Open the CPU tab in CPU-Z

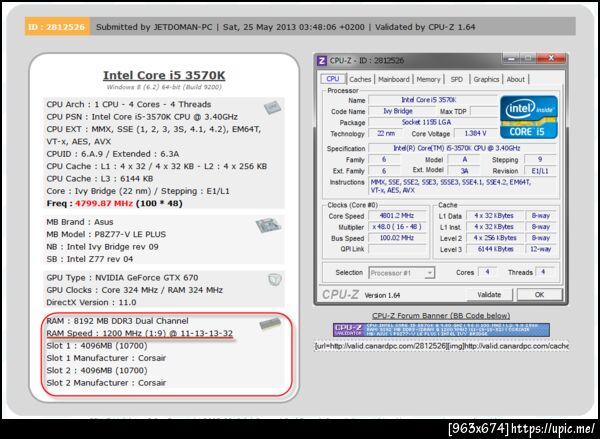(333, 79)
